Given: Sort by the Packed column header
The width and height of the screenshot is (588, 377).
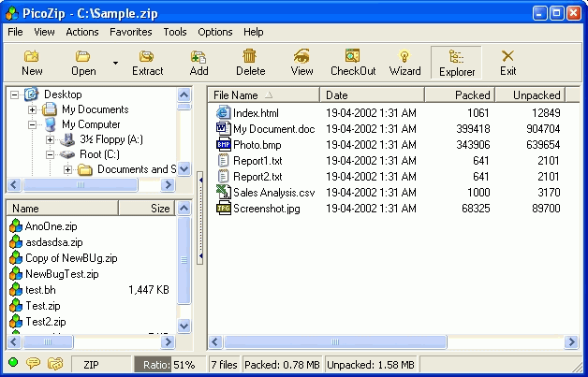Looking at the screenshot, I should 460,95.
